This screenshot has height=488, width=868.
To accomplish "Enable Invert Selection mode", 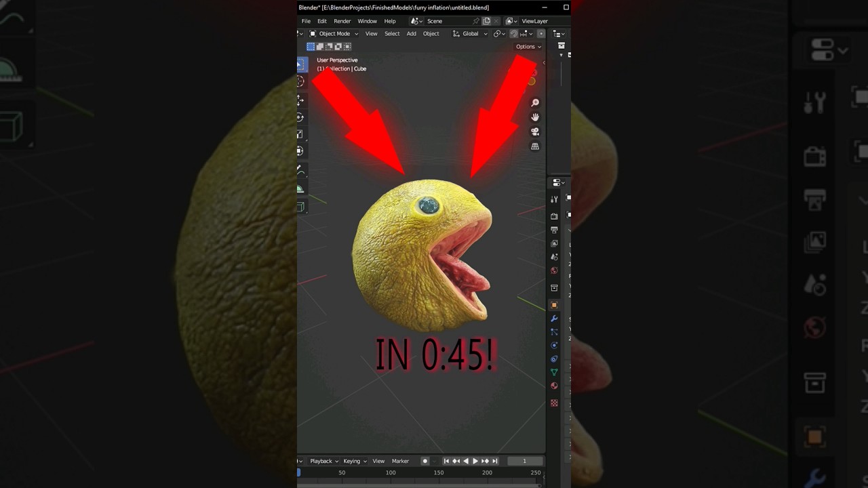I will pos(338,47).
